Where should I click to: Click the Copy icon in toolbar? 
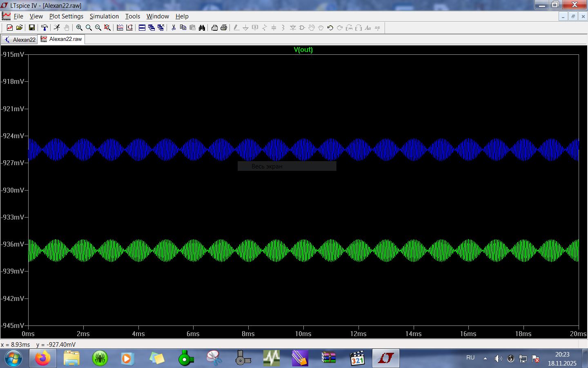[183, 28]
